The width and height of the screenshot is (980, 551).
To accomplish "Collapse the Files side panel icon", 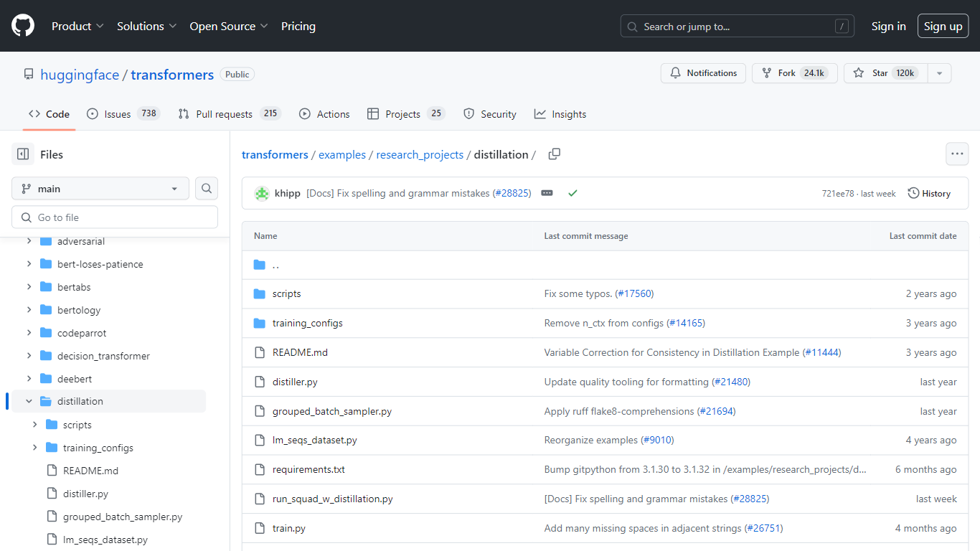I will point(23,154).
